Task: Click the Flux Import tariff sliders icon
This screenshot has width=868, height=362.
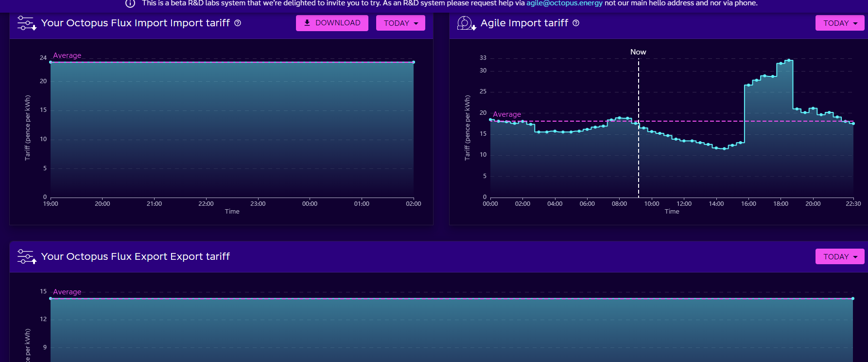Action: (x=27, y=23)
